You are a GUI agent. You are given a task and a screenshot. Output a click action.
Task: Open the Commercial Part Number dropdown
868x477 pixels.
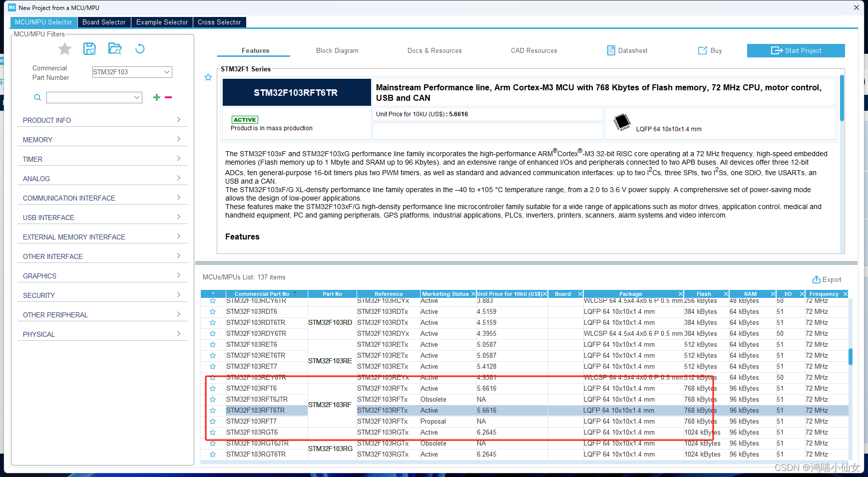pyautogui.click(x=167, y=72)
